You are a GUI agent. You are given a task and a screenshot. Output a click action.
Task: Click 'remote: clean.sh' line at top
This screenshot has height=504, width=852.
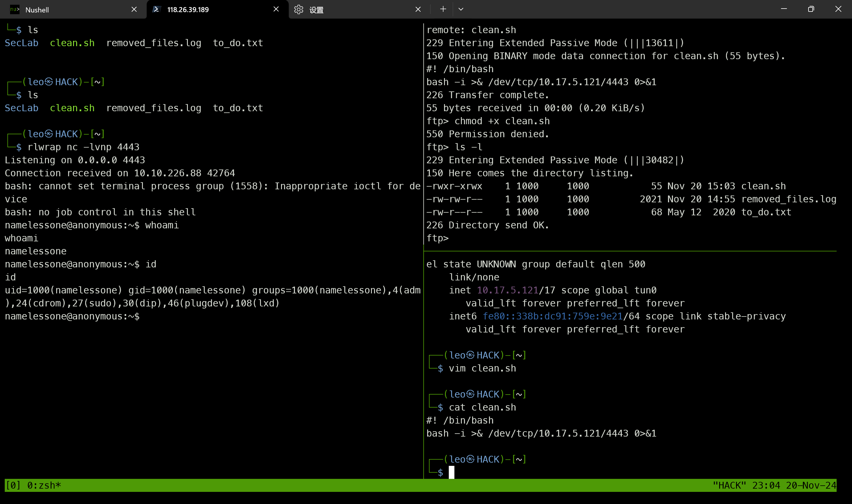point(471,30)
